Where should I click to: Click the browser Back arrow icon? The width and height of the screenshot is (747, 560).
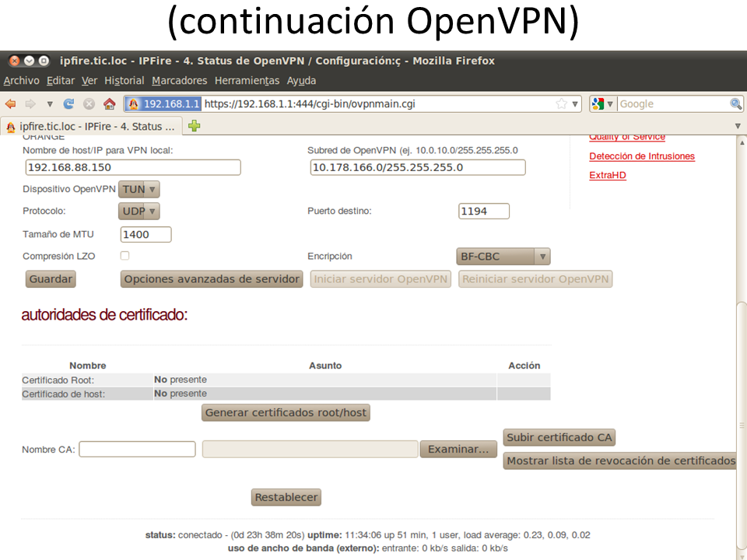[11, 104]
